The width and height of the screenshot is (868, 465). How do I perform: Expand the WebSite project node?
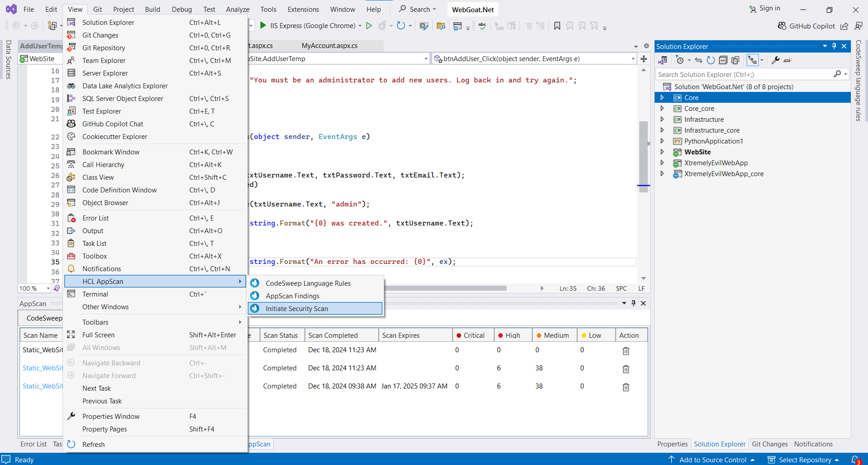coord(662,152)
